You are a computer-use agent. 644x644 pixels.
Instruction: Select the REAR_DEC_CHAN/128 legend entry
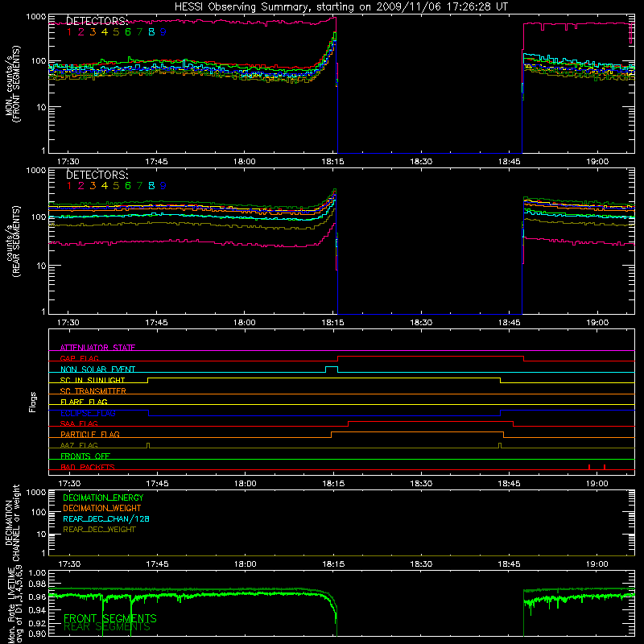pyautogui.click(x=106, y=518)
